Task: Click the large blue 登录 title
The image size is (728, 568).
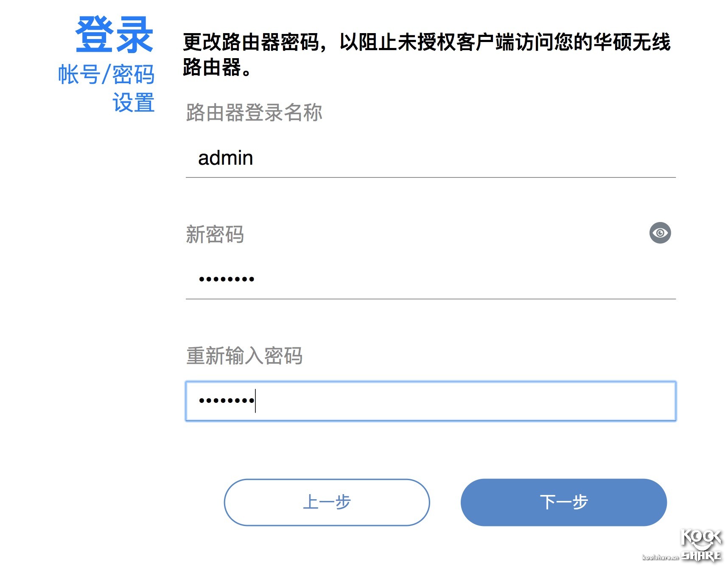Action: tap(114, 35)
